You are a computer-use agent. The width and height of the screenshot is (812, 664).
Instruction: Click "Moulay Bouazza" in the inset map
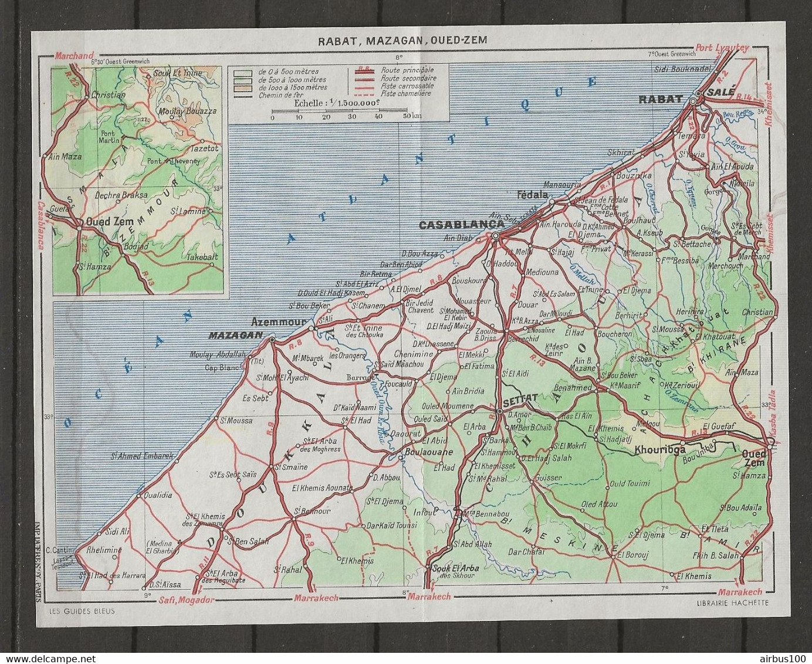(187, 111)
